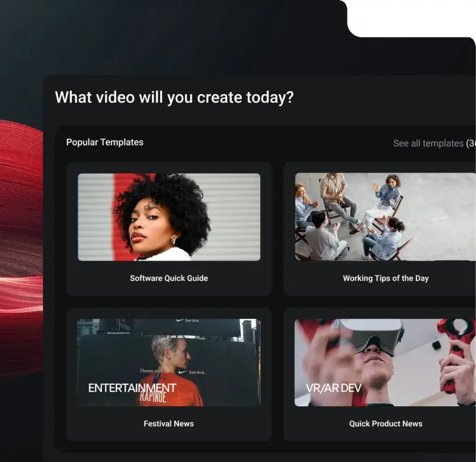Screen dimensions: 476x462
Task: Click the Popular Templates section heading
Action: click(105, 142)
